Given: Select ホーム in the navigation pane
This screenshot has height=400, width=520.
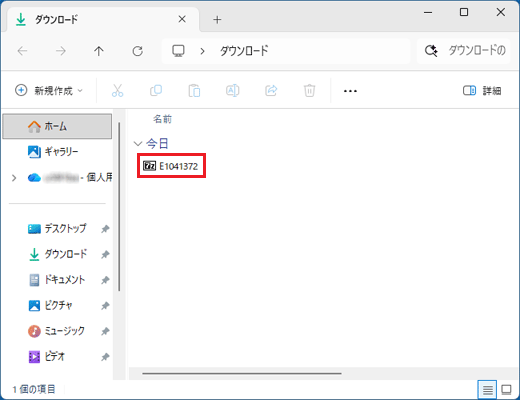Looking at the screenshot, I should (57, 126).
